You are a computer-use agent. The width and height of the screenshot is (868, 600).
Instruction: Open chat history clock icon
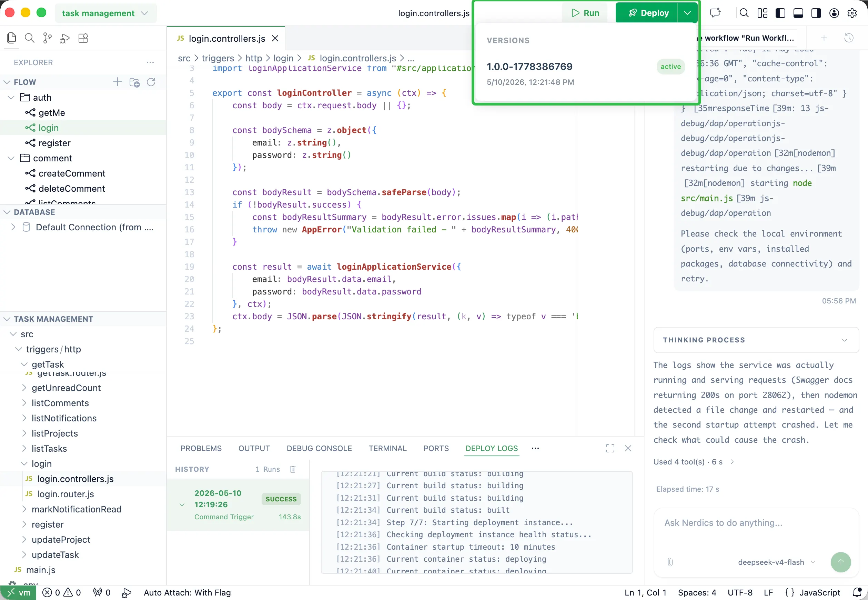pyautogui.click(x=849, y=38)
